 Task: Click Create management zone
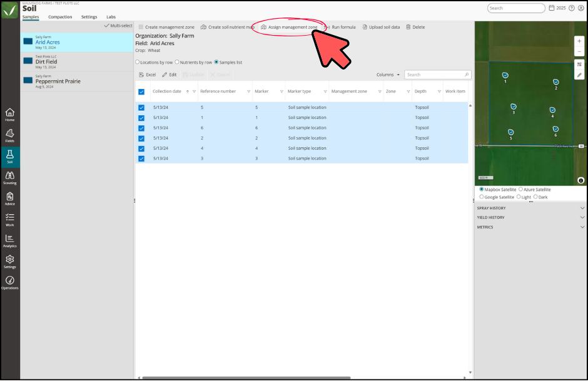pos(166,27)
